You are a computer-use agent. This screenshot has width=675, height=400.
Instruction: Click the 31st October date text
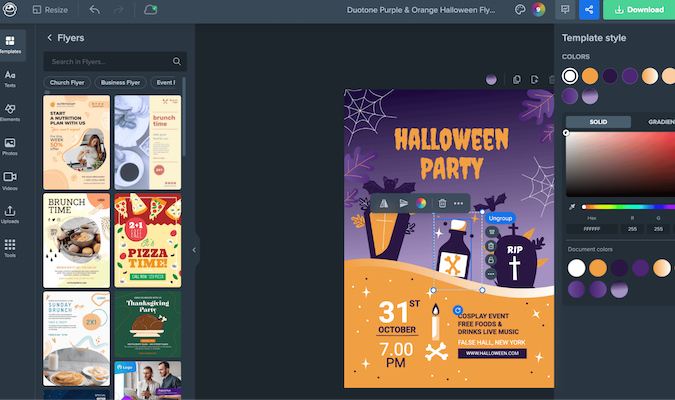(x=398, y=317)
